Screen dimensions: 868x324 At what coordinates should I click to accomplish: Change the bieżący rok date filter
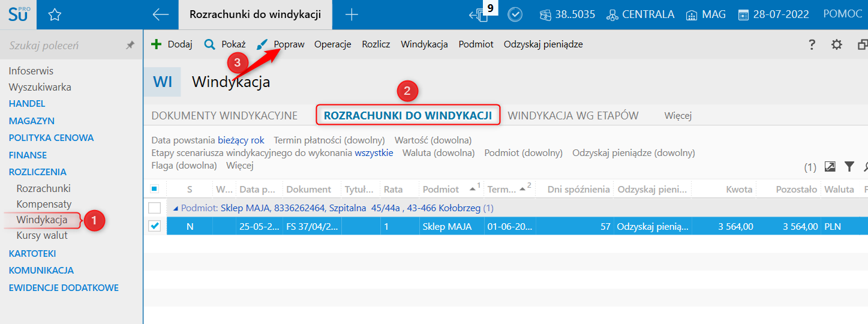click(241, 140)
